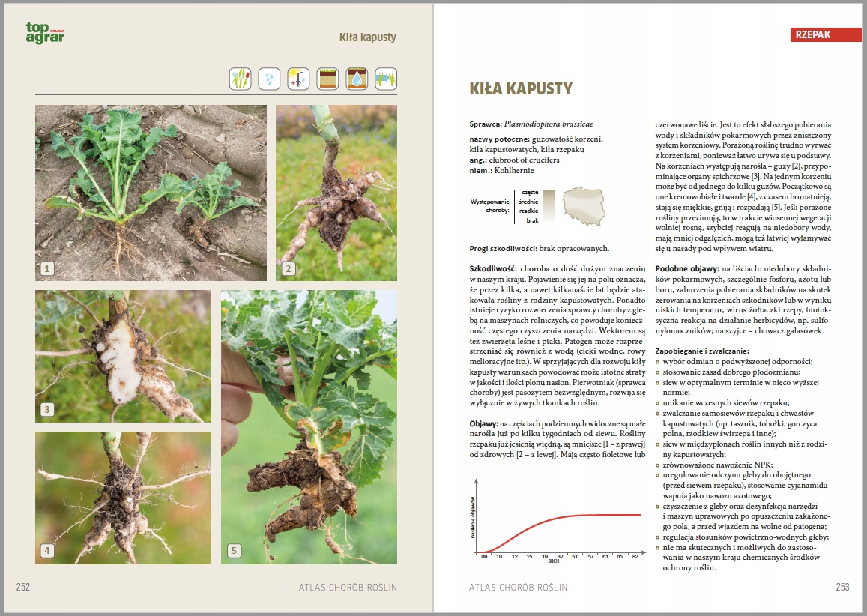Image resolution: width=867 pixels, height=616 pixels.
Task: Open photo of two rapeseed plants on soil
Action: pyautogui.click(x=151, y=193)
